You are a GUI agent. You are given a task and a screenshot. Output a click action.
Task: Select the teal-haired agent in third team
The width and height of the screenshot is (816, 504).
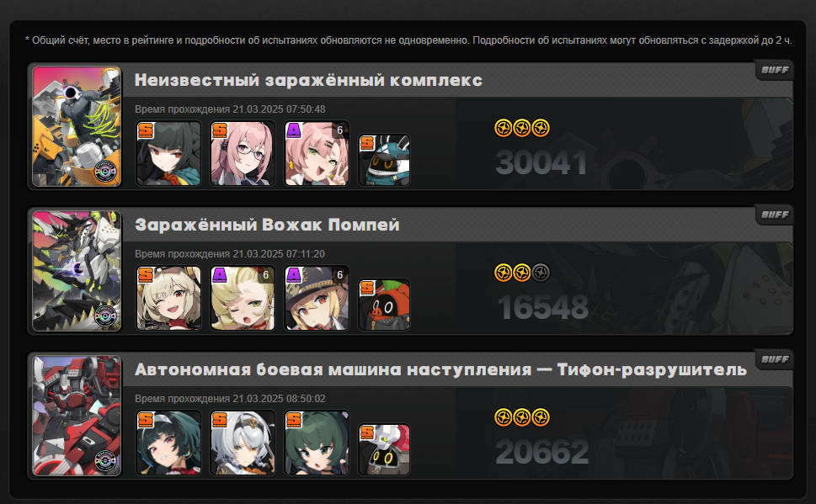[168, 443]
